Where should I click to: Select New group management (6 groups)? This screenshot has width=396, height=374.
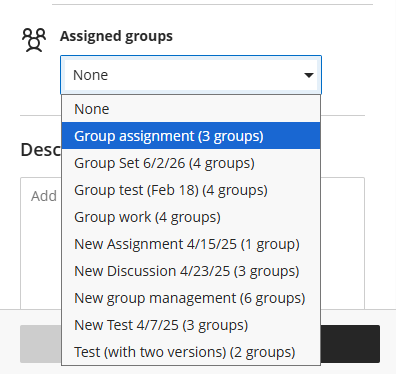pos(191,298)
